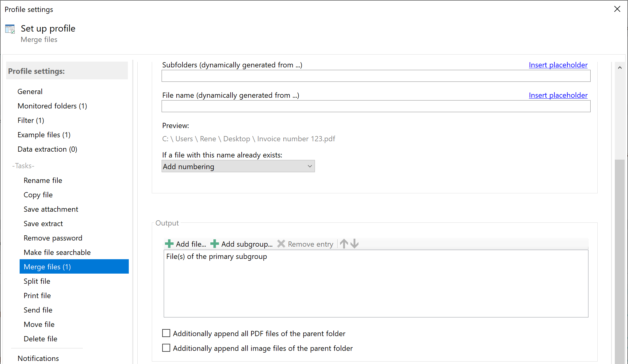The width and height of the screenshot is (628, 364).
Task: Click the Move entry up arrow icon
Action: click(x=344, y=244)
